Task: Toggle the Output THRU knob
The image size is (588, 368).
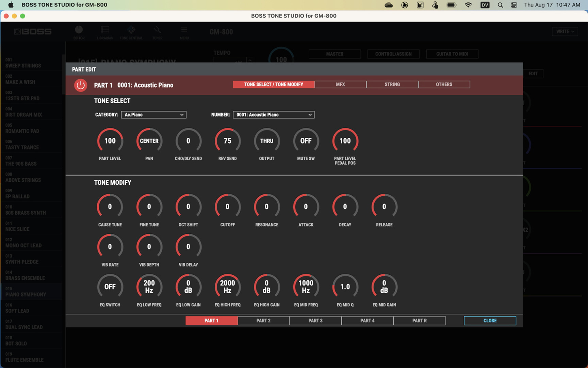Action: [x=266, y=141]
